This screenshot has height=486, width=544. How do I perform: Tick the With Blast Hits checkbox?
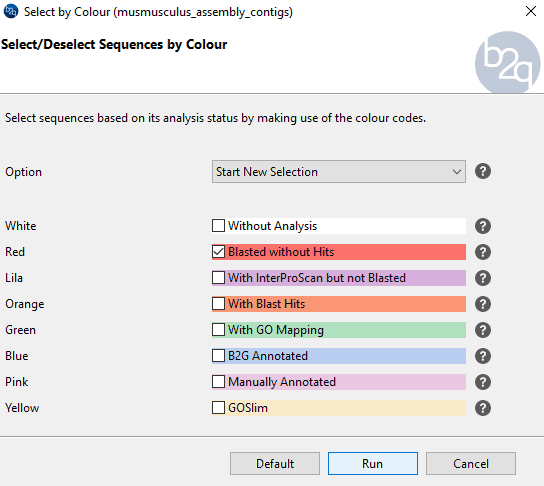(x=218, y=304)
